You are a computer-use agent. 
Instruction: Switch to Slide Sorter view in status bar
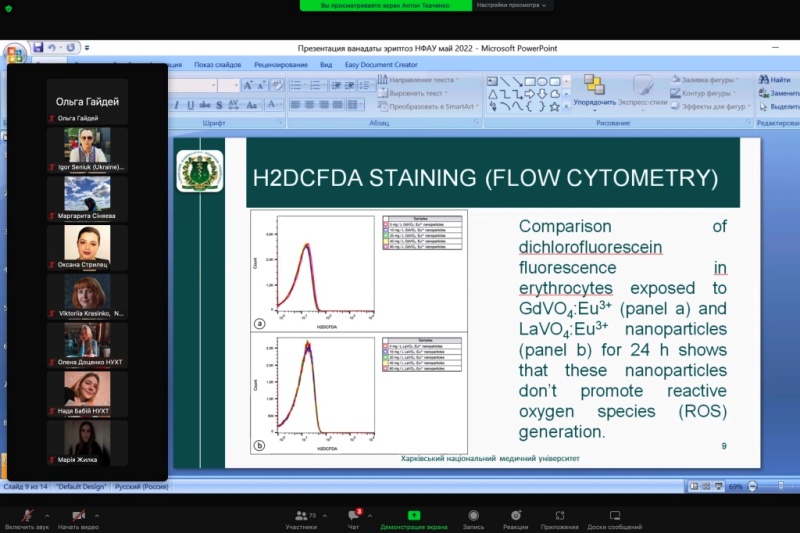[706, 487]
